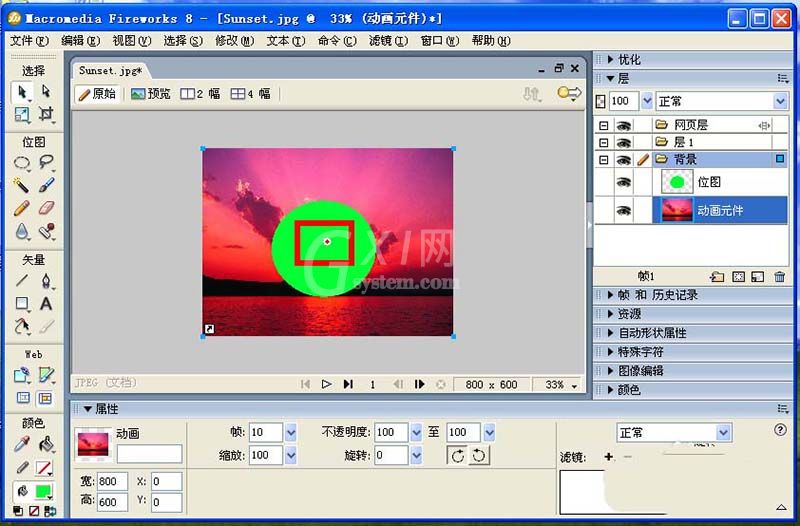Go to the last frame
Viewport: 800px width, 526px height.
(x=348, y=384)
